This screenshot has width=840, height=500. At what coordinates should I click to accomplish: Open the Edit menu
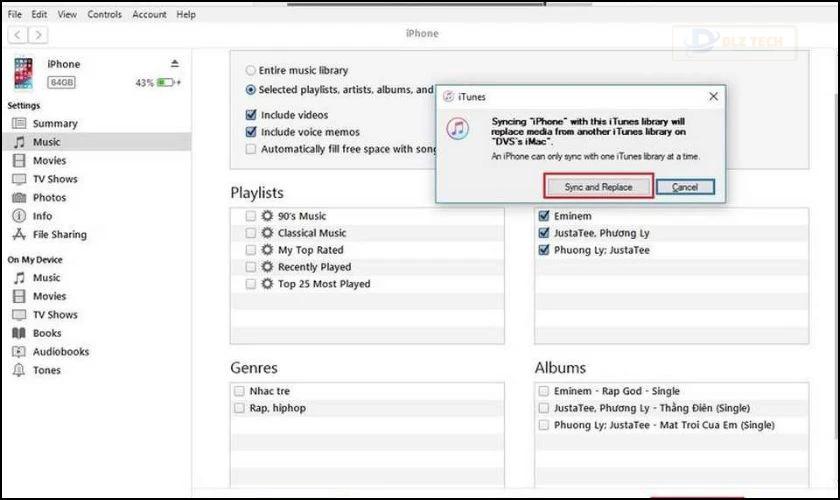tap(39, 14)
